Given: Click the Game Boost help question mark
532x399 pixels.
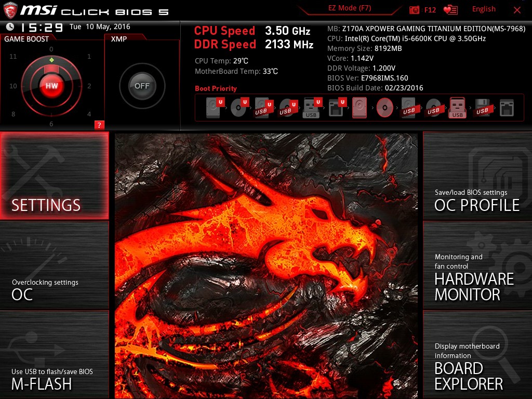Looking at the screenshot, I should [x=99, y=125].
